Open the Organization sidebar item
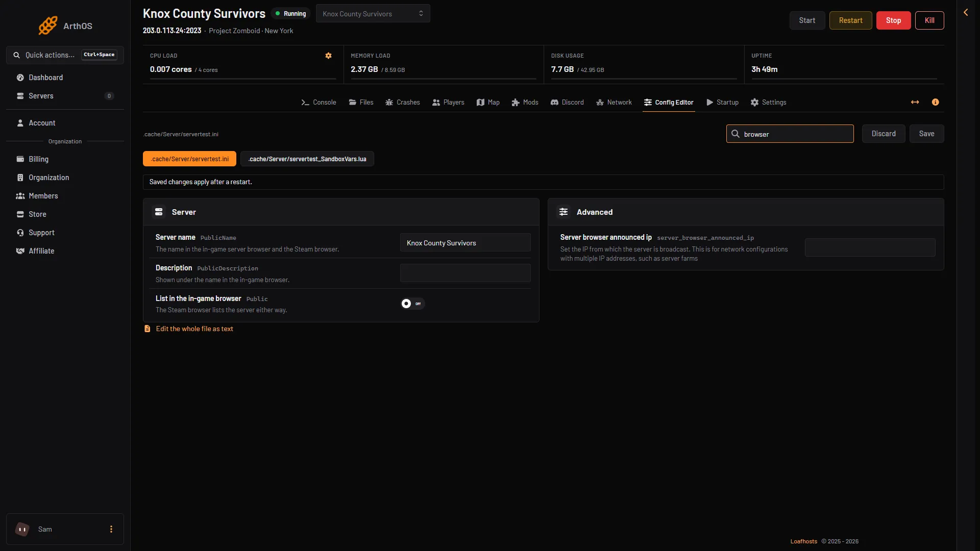This screenshot has width=980, height=551. point(65,178)
